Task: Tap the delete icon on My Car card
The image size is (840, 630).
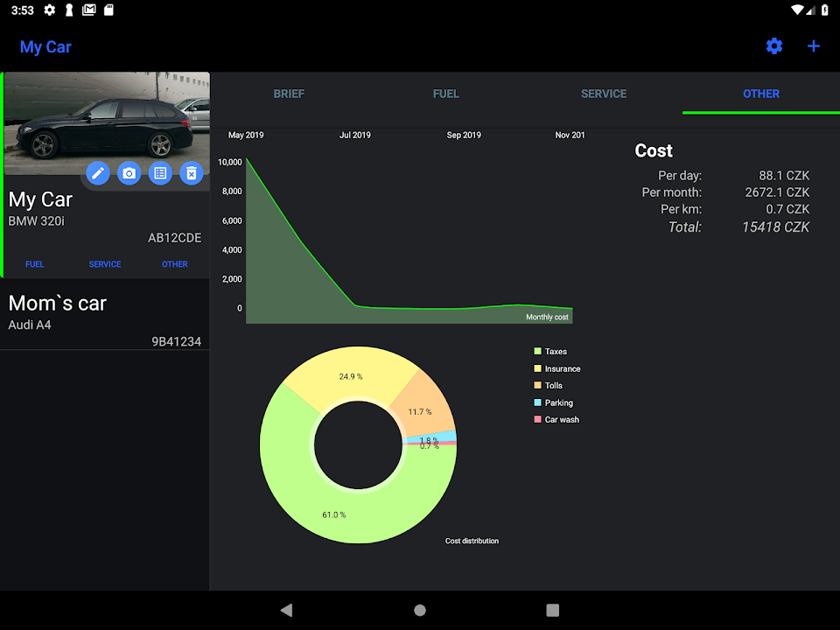Action: (192, 173)
